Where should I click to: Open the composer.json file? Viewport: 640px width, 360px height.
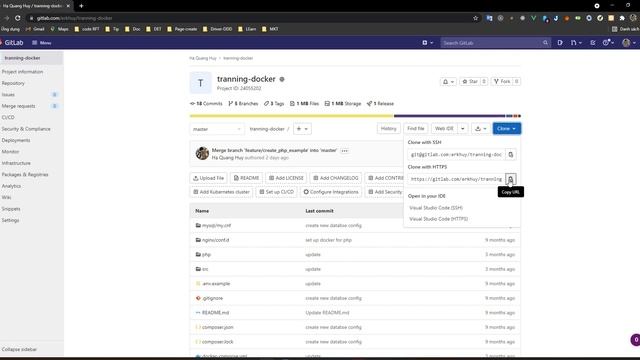[x=218, y=327]
